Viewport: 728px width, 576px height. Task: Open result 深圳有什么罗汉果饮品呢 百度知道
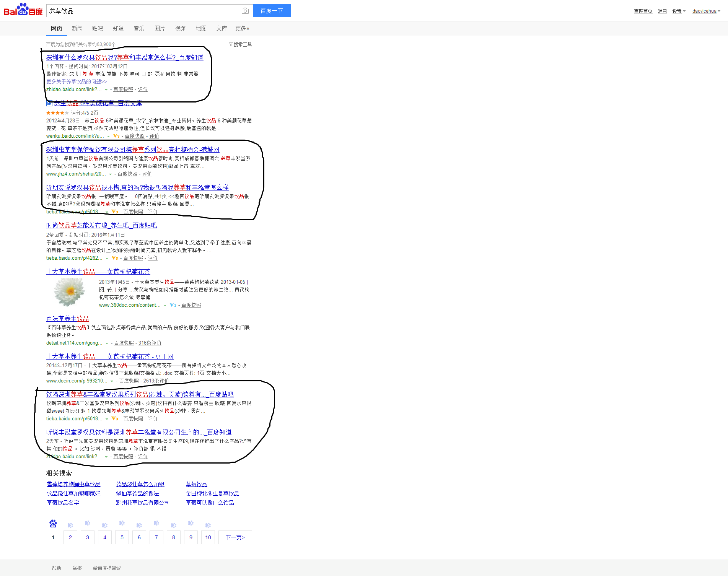[x=125, y=57]
